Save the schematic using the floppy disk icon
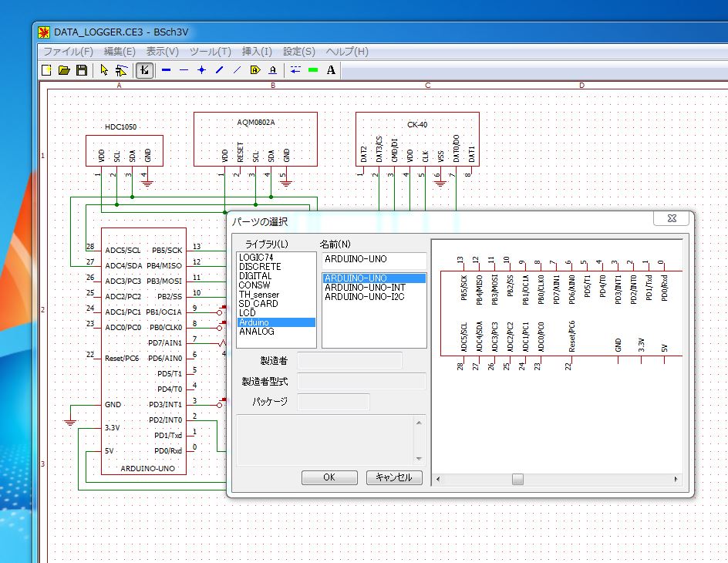Viewport: 728px width, 563px height. coord(81,70)
